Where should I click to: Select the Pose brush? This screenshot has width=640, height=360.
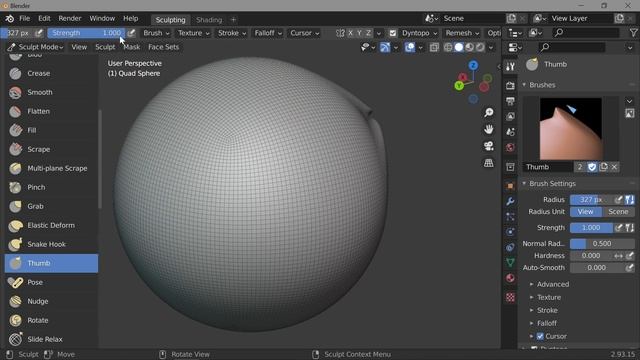[51, 282]
